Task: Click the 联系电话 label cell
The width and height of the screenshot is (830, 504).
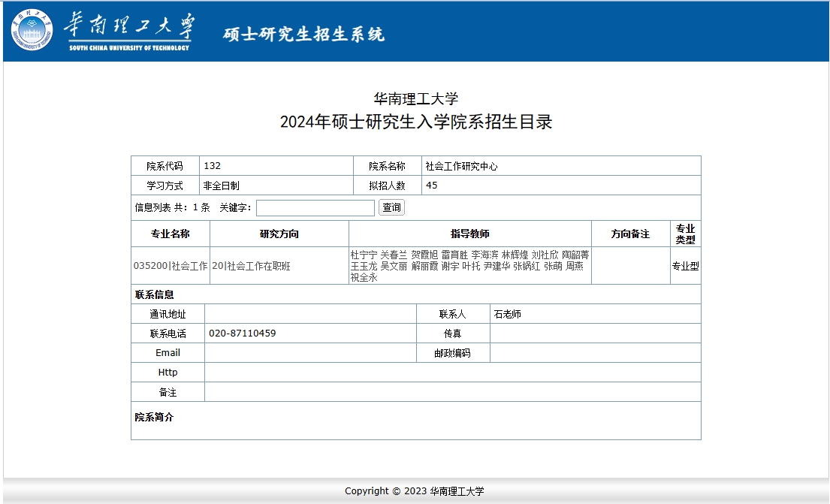Action: 168,333
